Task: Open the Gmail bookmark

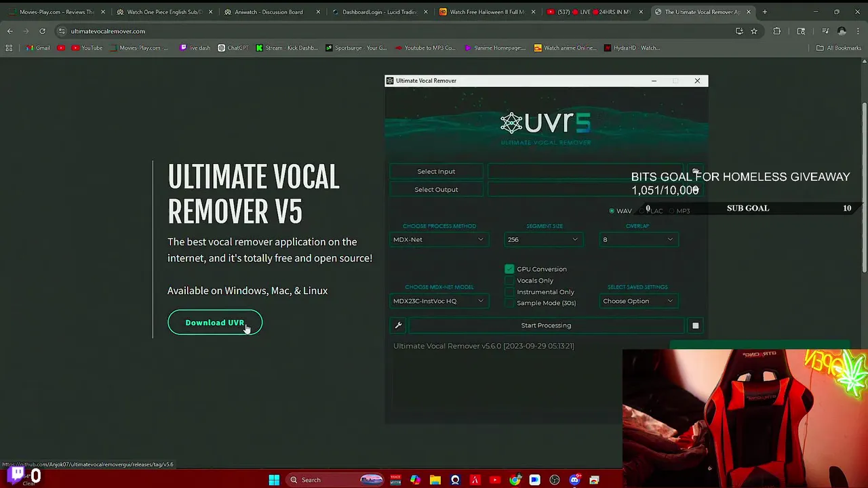Action: (38, 48)
